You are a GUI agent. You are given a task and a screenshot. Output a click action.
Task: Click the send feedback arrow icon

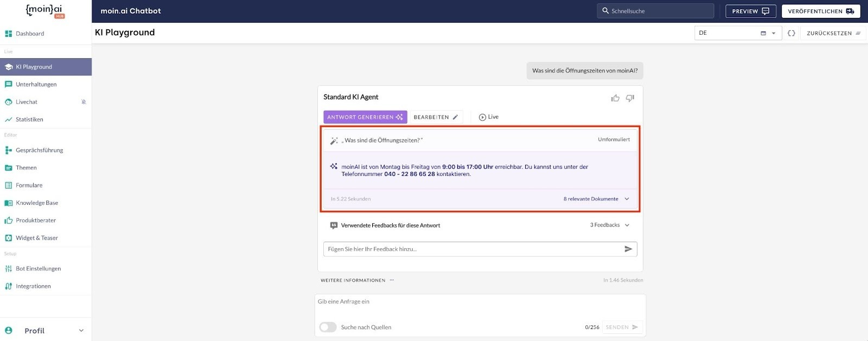(x=628, y=249)
